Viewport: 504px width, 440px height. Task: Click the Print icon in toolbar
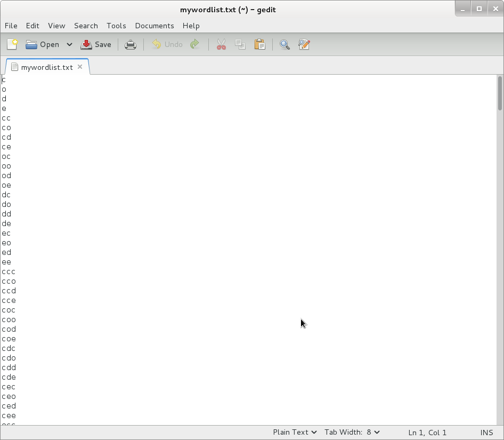pos(131,44)
